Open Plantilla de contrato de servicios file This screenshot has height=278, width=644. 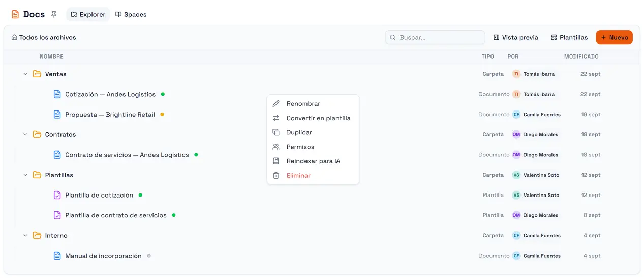pyautogui.click(x=116, y=215)
